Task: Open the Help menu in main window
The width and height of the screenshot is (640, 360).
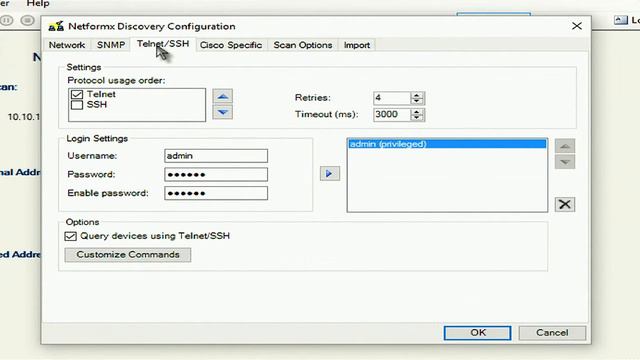Action: [38, 4]
